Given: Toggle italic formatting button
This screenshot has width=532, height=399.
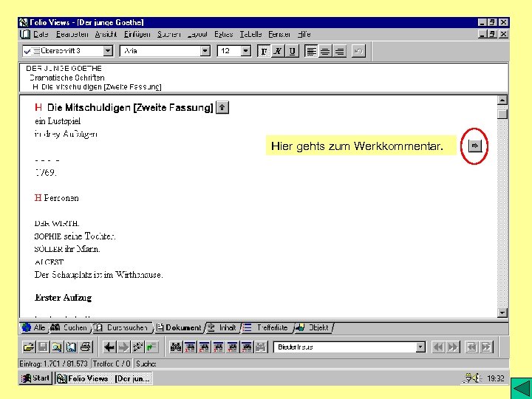Looking at the screenshot, I should (278, 51).
